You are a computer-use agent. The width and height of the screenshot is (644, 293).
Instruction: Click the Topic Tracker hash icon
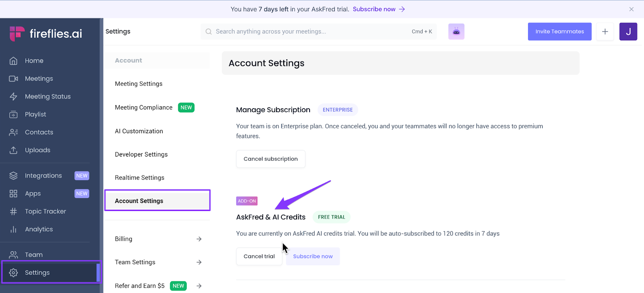tap(13, 212)
